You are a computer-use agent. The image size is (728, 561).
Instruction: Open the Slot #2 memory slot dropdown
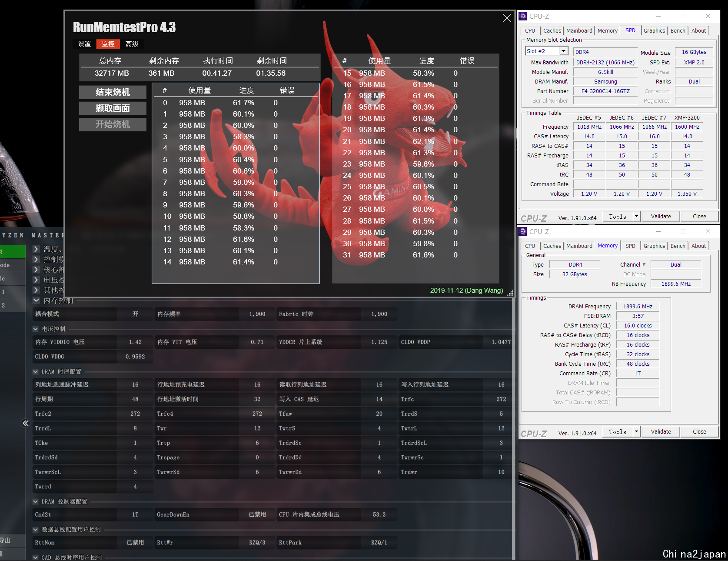click(x=563, y=51)
